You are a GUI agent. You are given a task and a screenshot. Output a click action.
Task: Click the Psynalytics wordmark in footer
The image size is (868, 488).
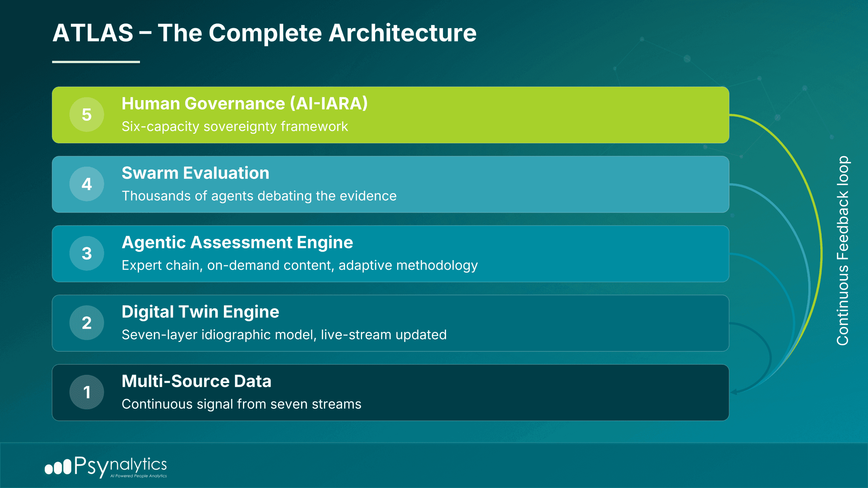[x=121, y=466]
